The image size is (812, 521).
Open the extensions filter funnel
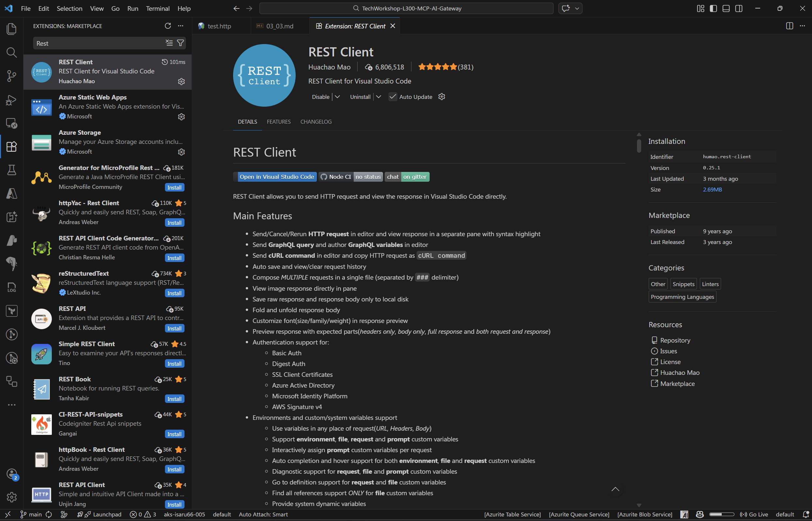(x=181, y=43)
